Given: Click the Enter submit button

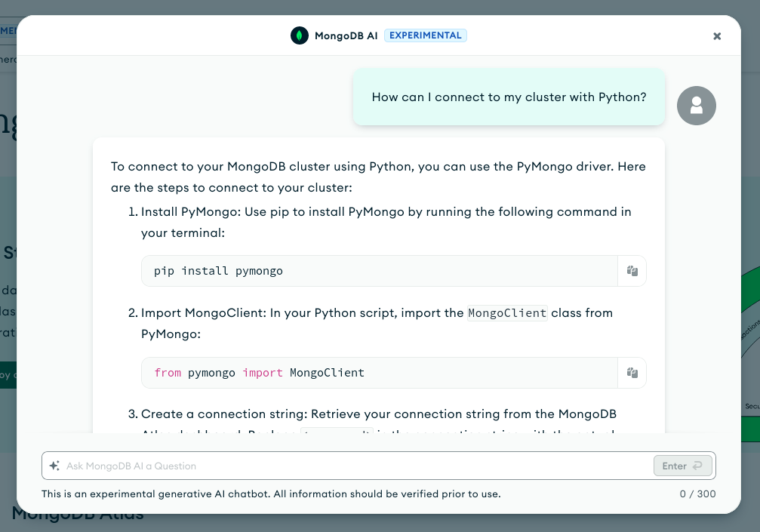Looking at the screenshot, I should 682,466.
